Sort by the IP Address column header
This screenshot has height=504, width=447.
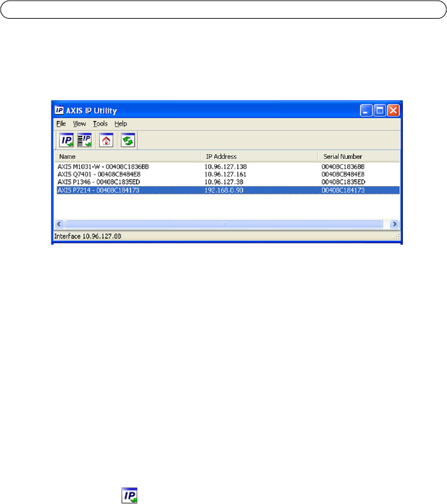click(x=259, y=157)
